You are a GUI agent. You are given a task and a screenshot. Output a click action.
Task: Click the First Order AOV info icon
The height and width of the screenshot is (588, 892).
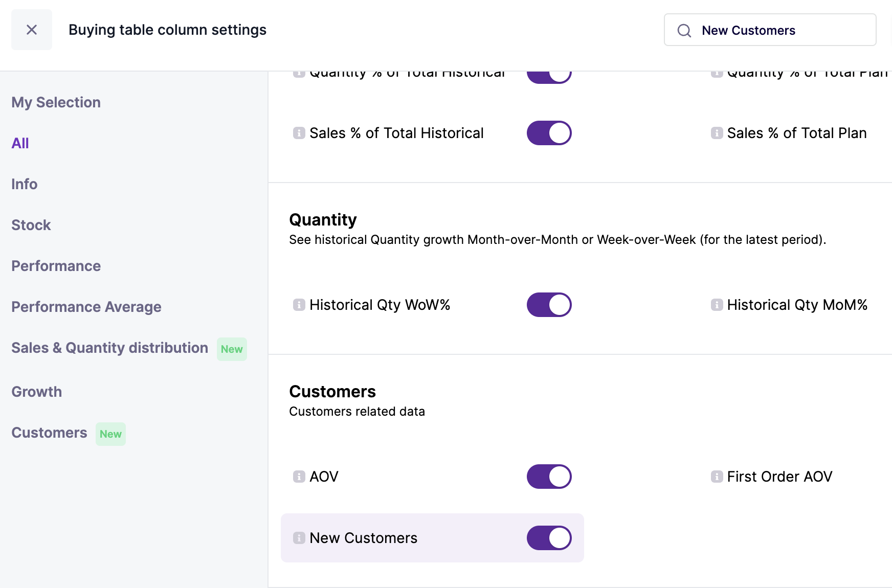[717, 477]
